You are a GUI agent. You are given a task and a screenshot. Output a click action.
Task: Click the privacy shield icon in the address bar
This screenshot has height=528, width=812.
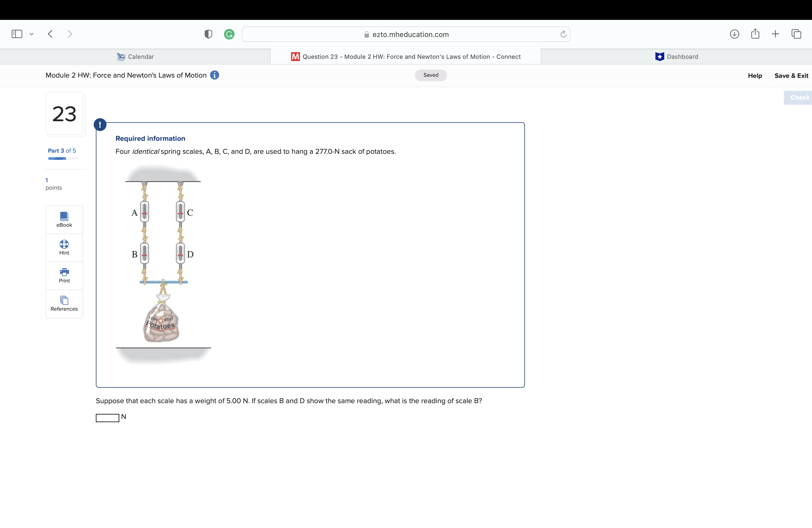click(x=208, y=34)
